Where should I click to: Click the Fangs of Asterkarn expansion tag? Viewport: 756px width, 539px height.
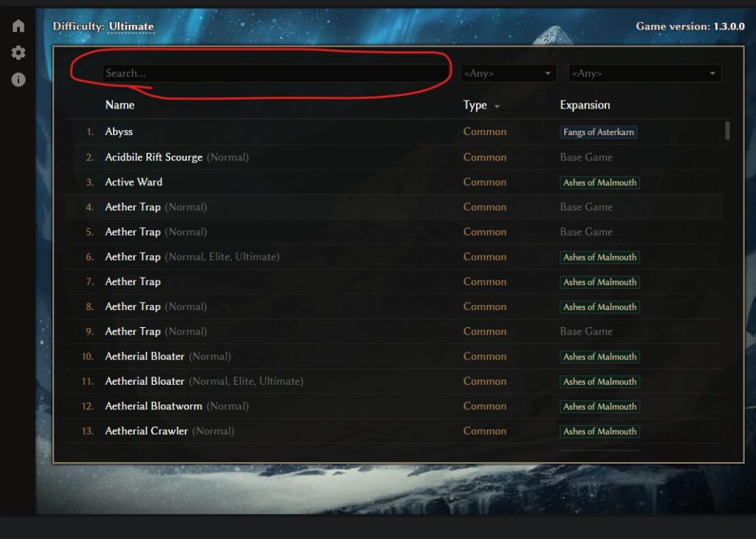(x=598, y=132)
